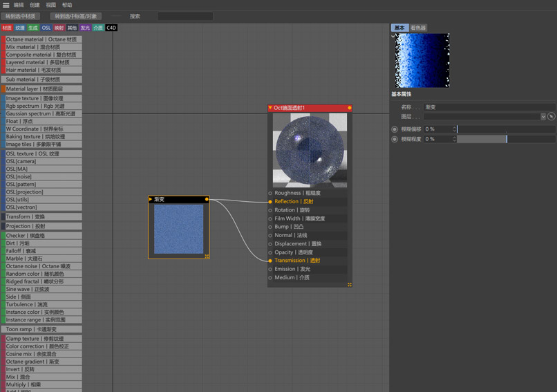Open the 编辑 menu
Viewport: 557px width, 392px height.
19,5
